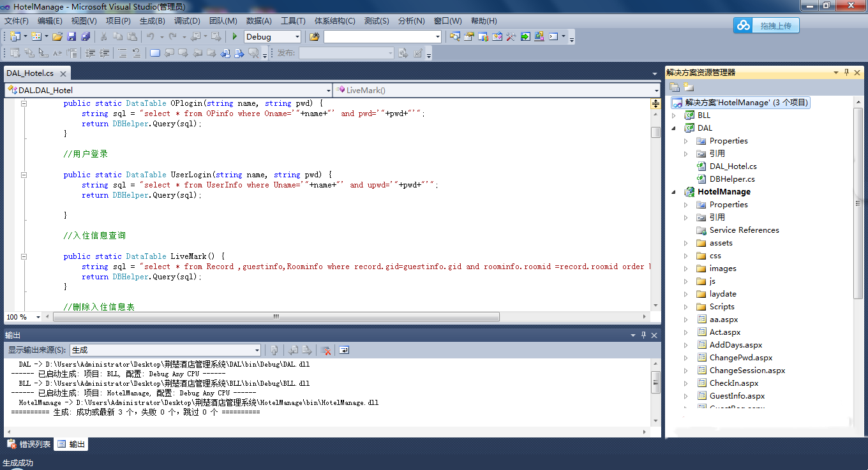Toggle word wrap in output panel
This screenshot has width=868, height=470.
[344, 350]
